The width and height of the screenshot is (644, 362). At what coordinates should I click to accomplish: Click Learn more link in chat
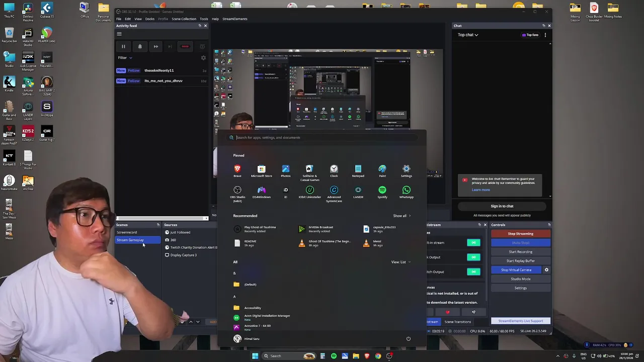pos(480,190)
